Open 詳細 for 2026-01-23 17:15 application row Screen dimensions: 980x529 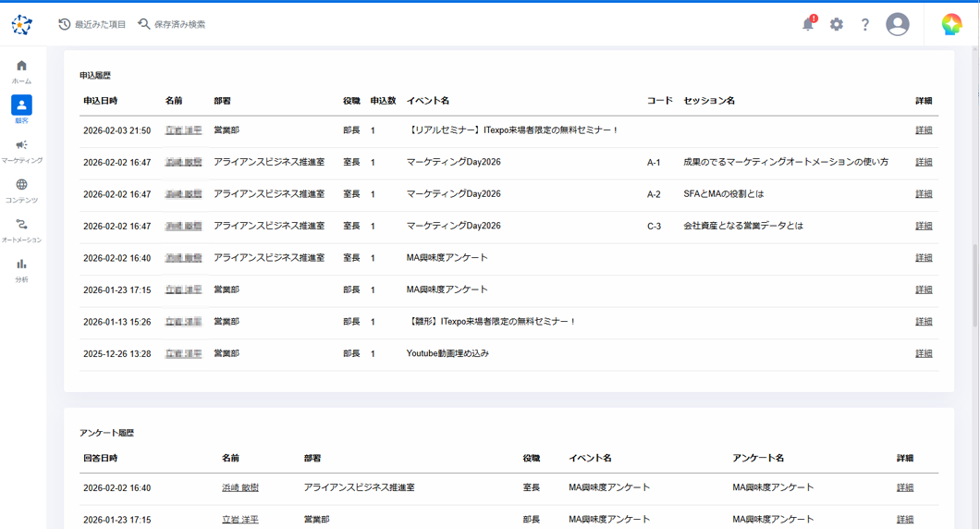point(924,289)
